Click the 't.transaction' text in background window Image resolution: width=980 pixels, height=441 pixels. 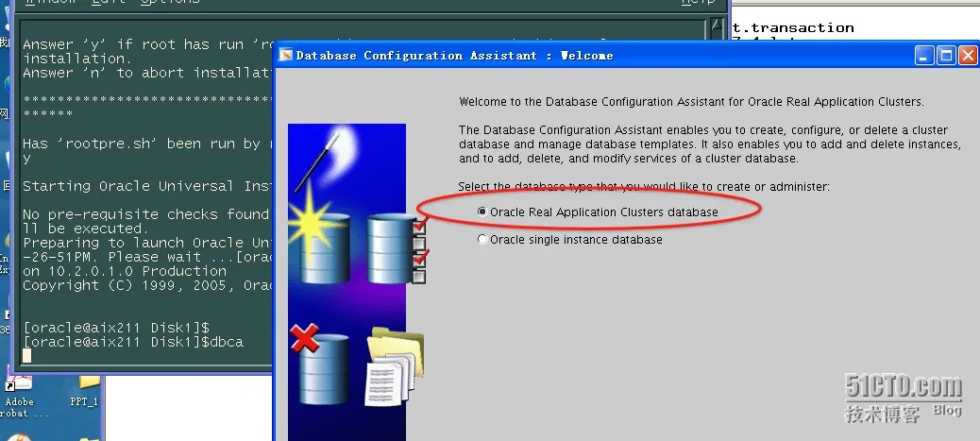(793, 27)
